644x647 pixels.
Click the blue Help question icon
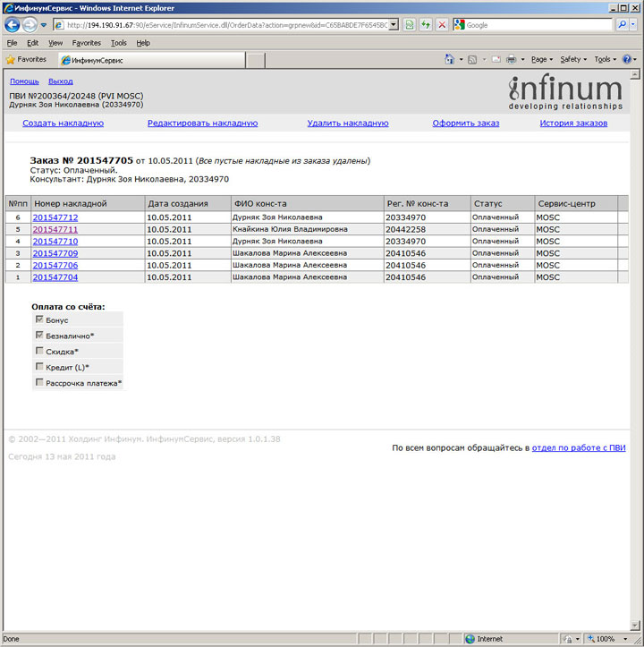click(627, 59)
